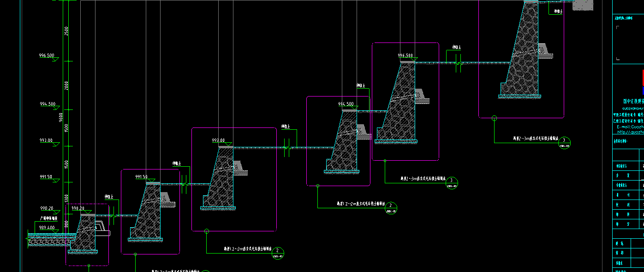Select the 1300 vertical dimension text
644x272 pixels.
(x=66, y=199)
